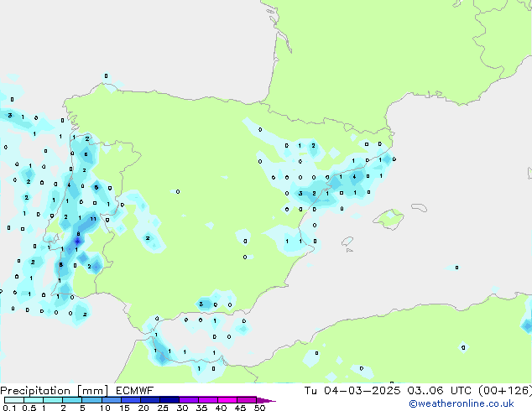532x411 pixels.
Task: Pick the 15–20 mm legend swatch
Action: pyautogui.click(x=131, y=400)
